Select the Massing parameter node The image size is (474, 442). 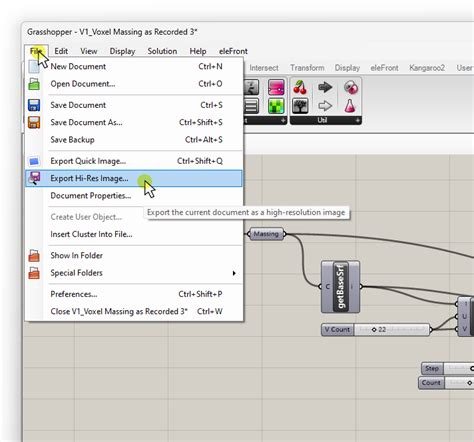(266, 234)
